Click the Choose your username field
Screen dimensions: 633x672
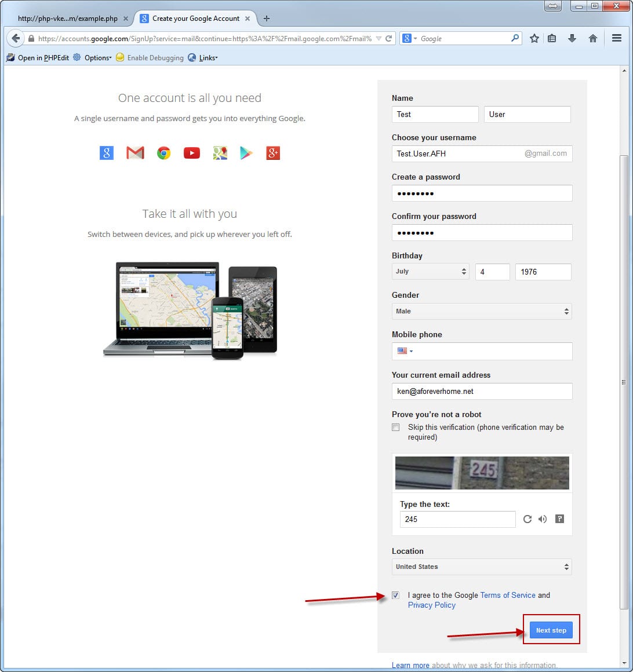tap(457, 154)
